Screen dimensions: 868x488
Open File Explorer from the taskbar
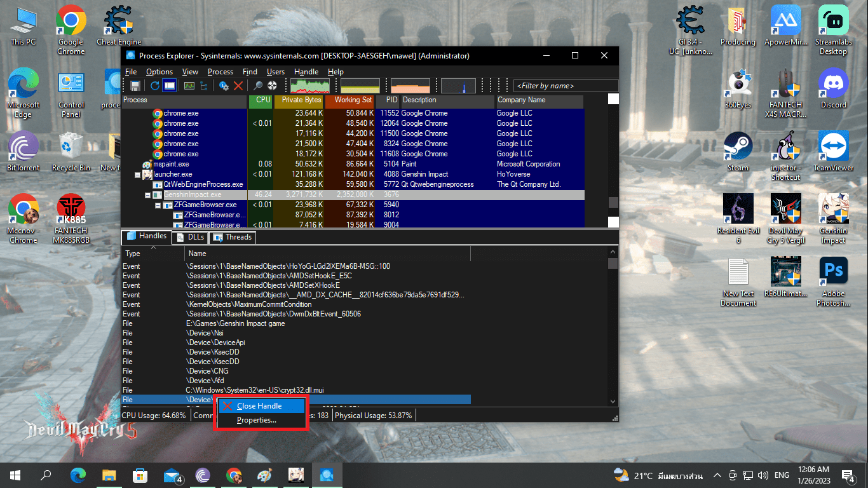tap(109, 475)
